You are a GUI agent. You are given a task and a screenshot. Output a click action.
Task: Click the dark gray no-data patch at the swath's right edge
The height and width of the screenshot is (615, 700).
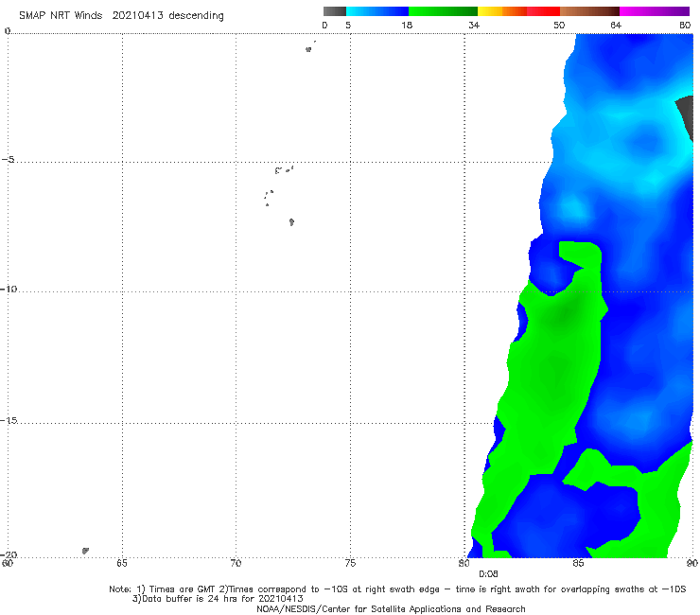tap(685, 118)
